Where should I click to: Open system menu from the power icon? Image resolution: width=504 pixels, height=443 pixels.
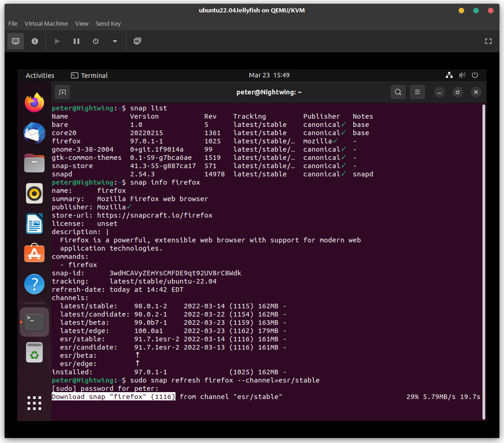pos(475,75)
